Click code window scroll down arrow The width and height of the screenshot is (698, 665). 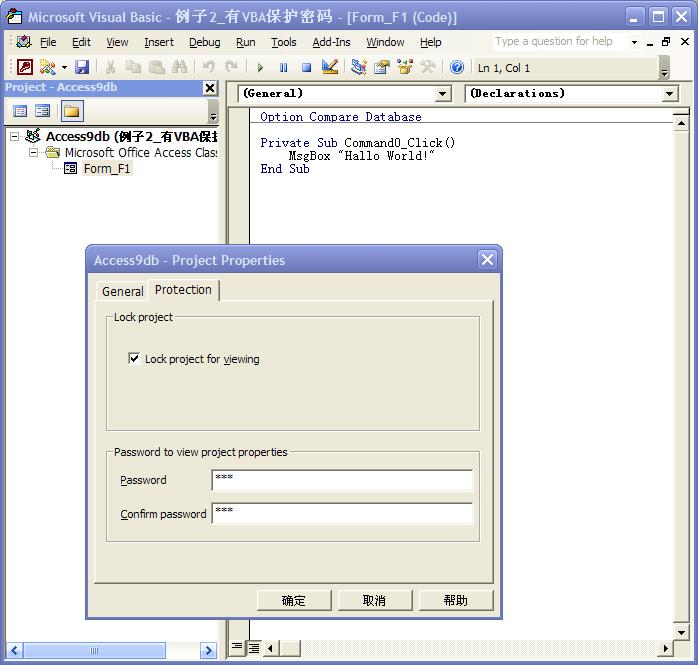point(681,632)
